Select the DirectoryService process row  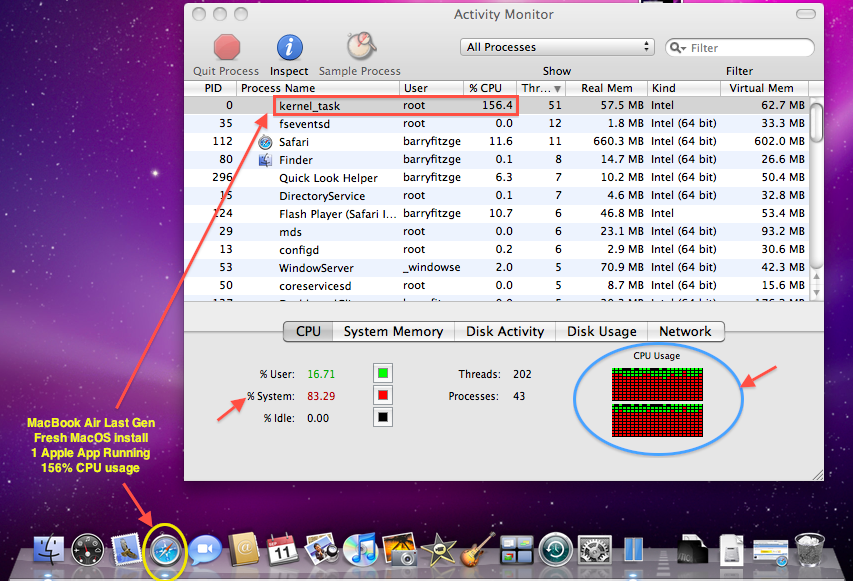tap(497, 195)
